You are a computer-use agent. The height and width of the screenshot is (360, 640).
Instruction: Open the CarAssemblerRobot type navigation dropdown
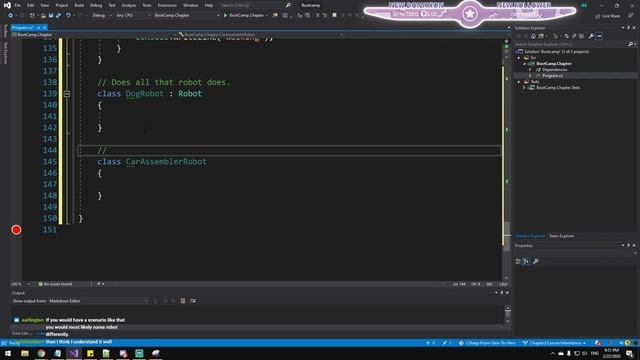[x=260, y=35]
